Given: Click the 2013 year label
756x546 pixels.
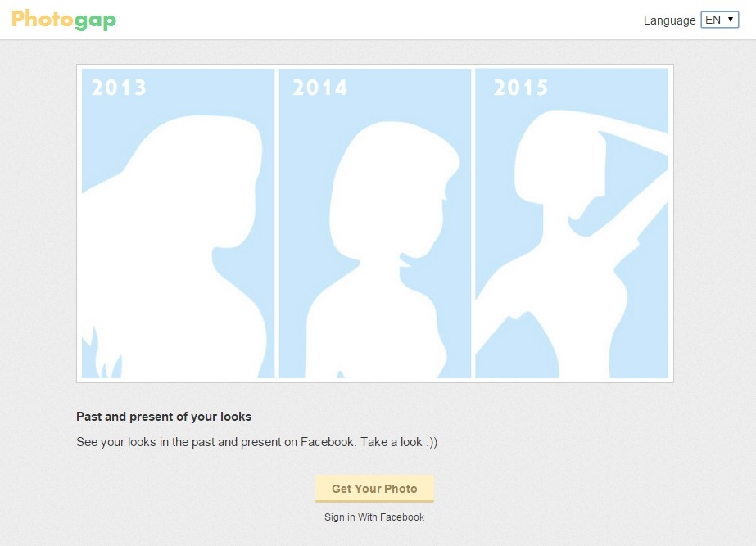Looking at the screenshot, I should point(119,88).
